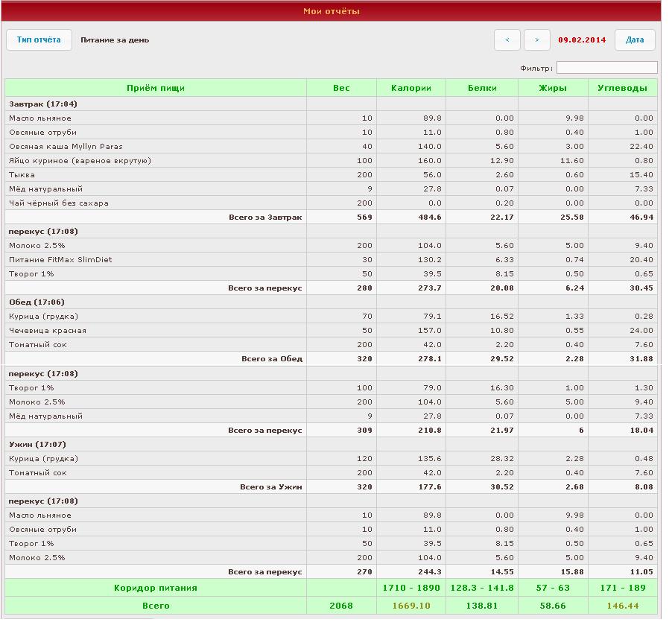Click the Всего за Завтрак total row
This screenshot has width=672, height=628.
point(331,218)
